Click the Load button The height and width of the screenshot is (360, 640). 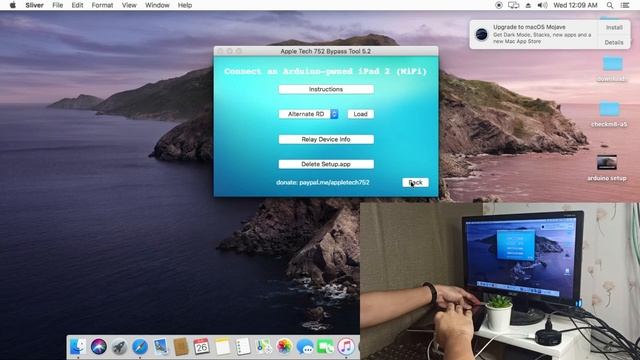click(360, 114)
